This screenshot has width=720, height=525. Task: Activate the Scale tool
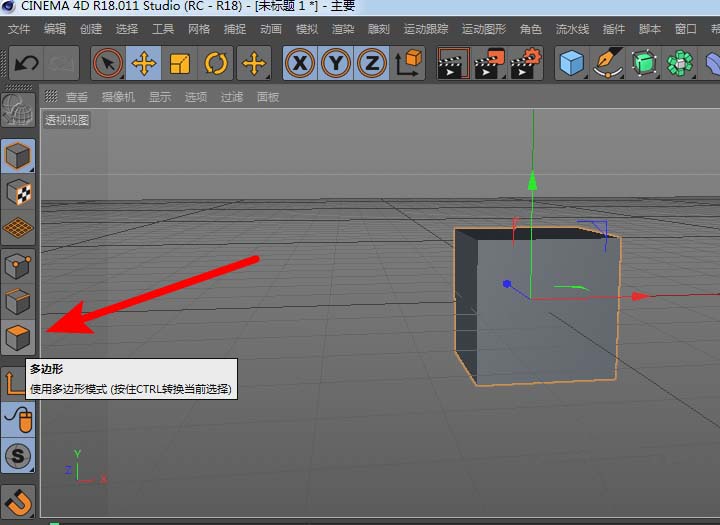pos(180,63)
